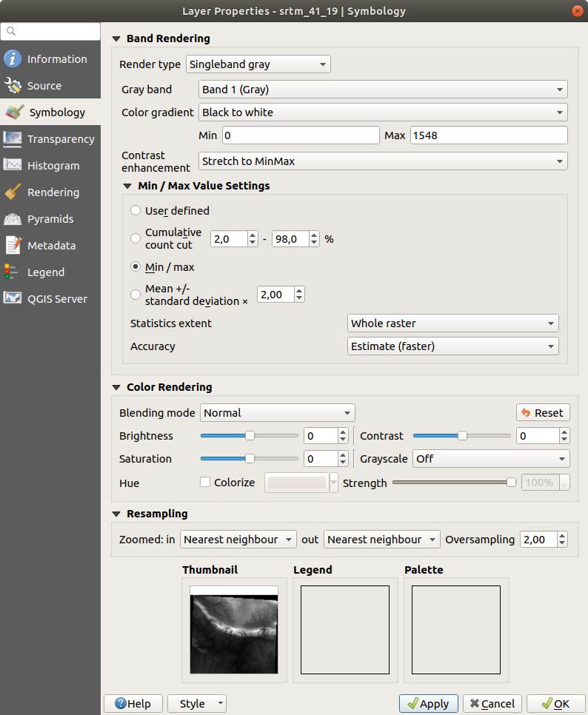Select the Transparency panel icon
This screenshot has width=588, height=715.
pos(13,139)
